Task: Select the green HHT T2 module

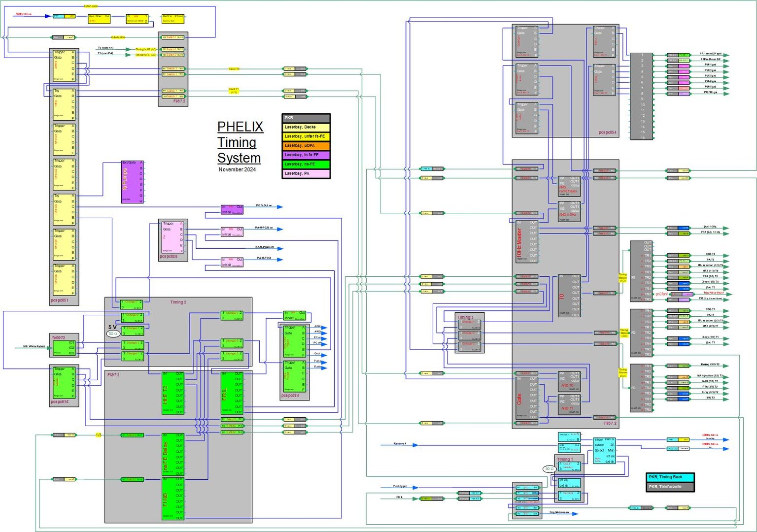Action: click(x=172, y=393)
